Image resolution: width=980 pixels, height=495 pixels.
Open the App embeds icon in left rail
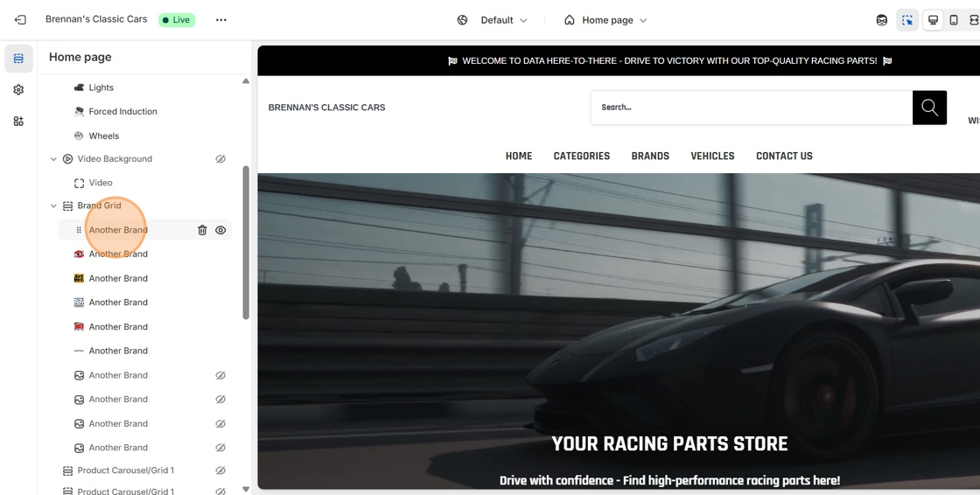(x=18, y=122)
